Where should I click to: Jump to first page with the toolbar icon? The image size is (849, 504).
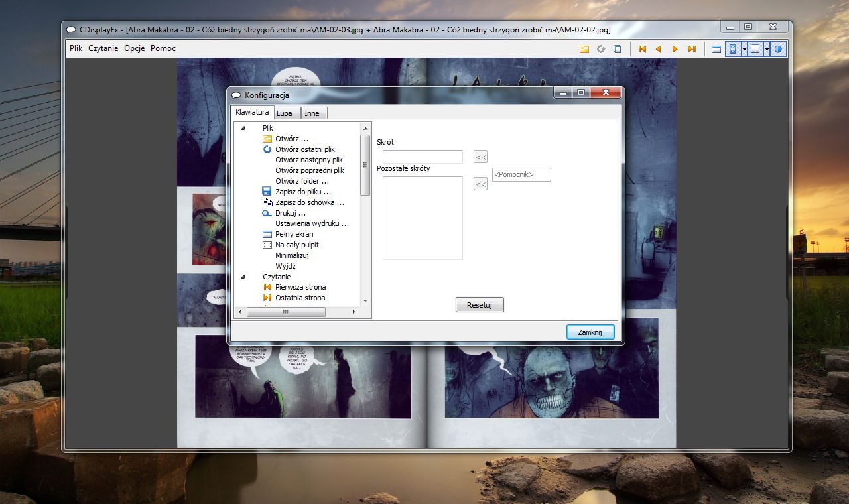coord(642,49)
